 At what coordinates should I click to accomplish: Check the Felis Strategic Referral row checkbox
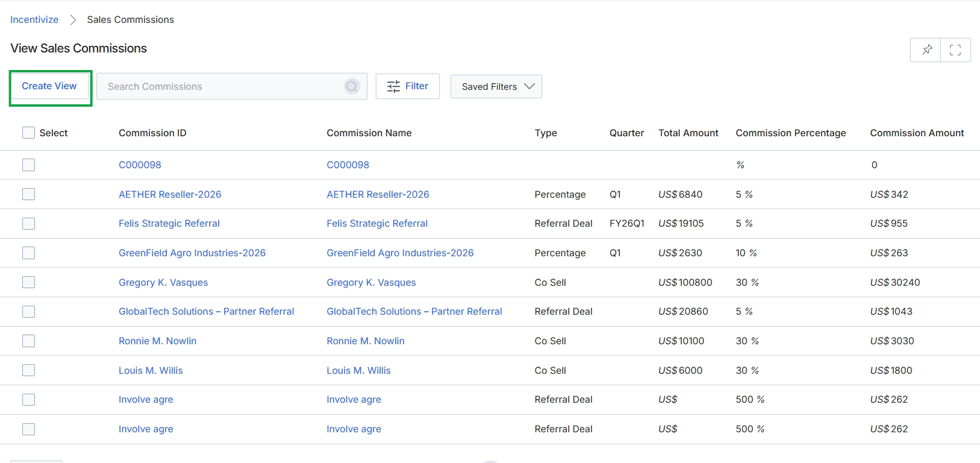[x=28, y=224]
